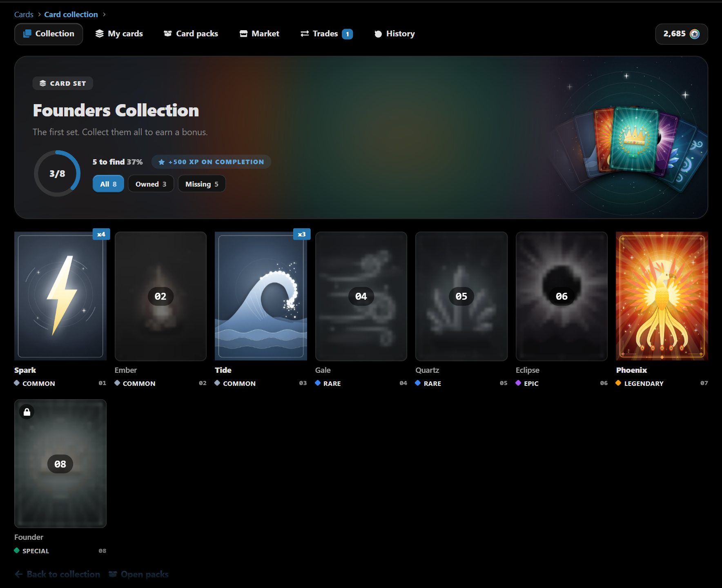Viewport: 722px width, 588px height.
Task: Click the coin icon beside balance
Action: click(695, 34)
